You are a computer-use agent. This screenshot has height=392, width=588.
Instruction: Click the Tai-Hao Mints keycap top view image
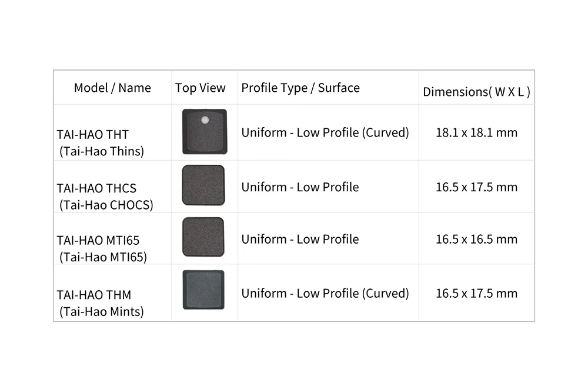tap(203, 290)
